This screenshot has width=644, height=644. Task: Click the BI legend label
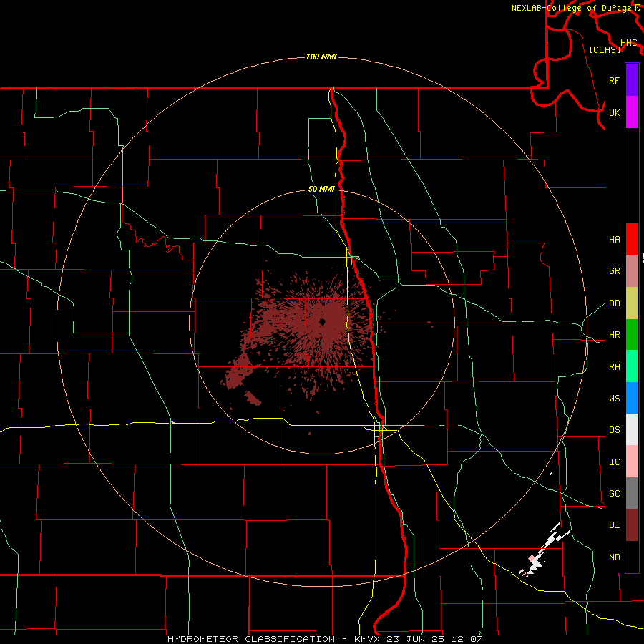614,525
